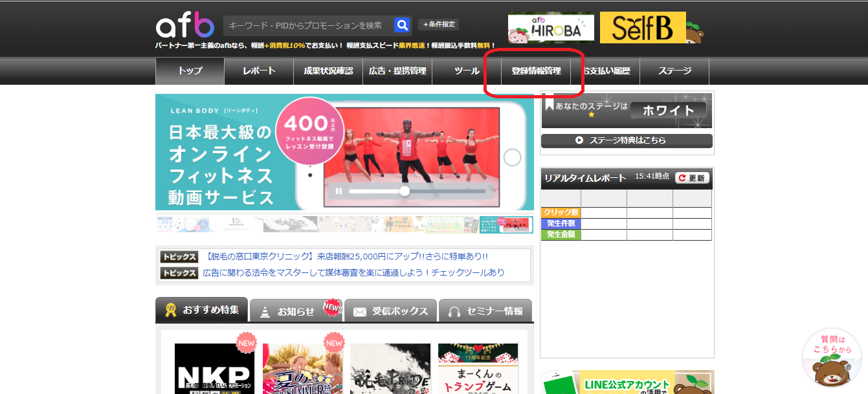
Task: Select 成果状況確認 in the navigation bar
Action: 329,71
